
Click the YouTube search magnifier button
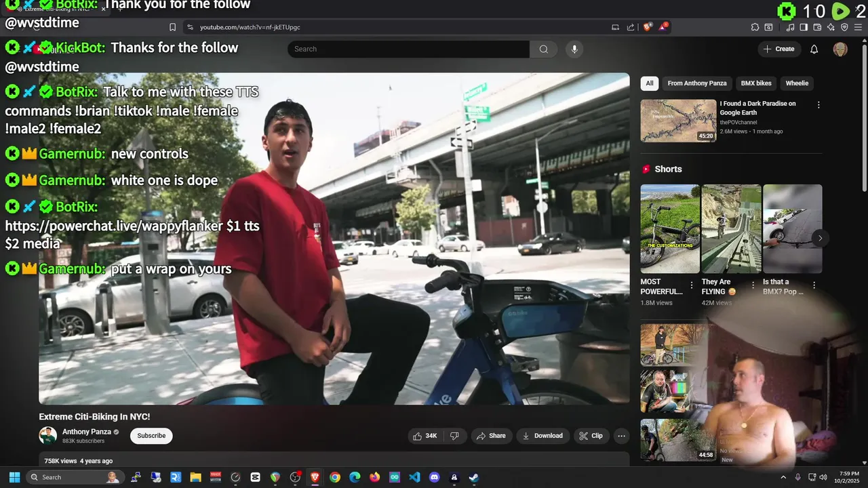coord(544,49)
